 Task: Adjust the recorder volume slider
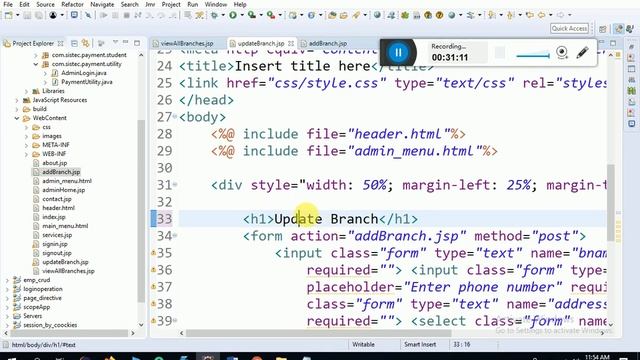[533, 55]
